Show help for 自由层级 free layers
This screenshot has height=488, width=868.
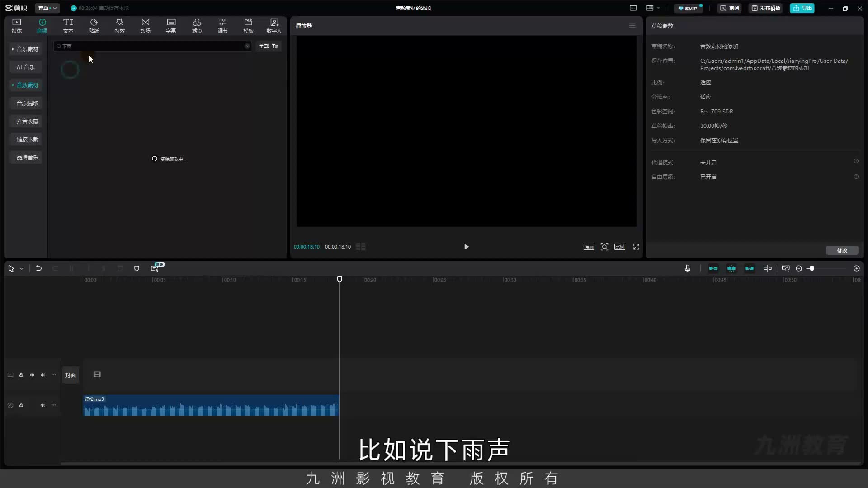pyautogui.click(x=856, y=177)
